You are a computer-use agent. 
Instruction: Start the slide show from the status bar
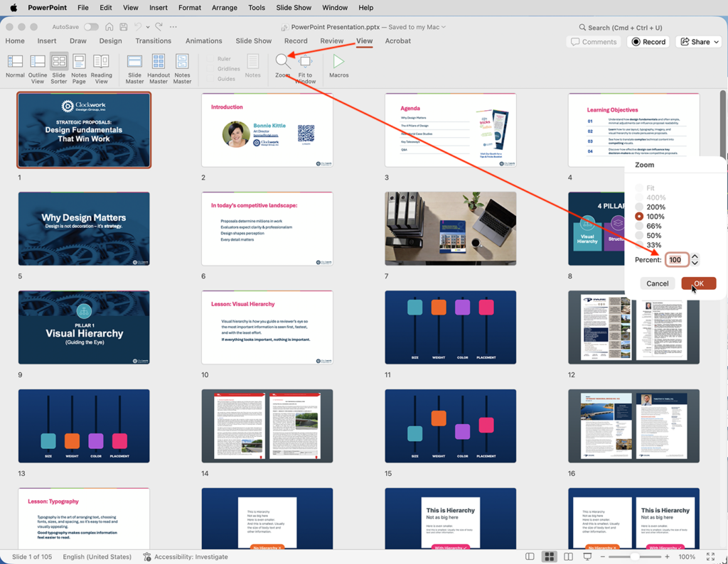(587, 557)
